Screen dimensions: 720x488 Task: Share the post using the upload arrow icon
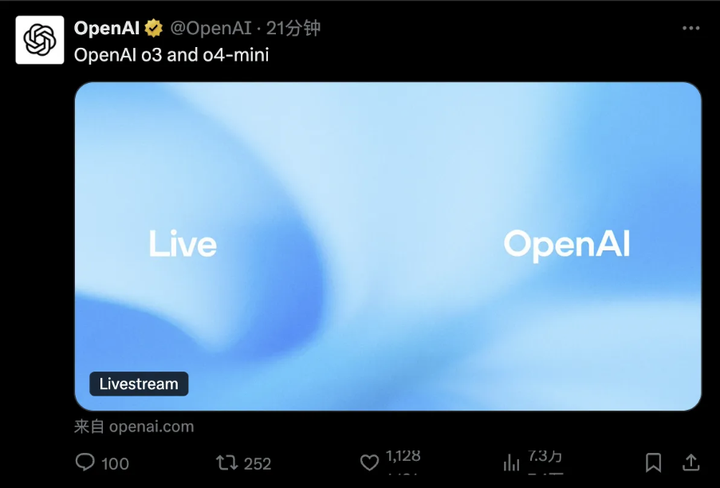click(x=691, y=462)
